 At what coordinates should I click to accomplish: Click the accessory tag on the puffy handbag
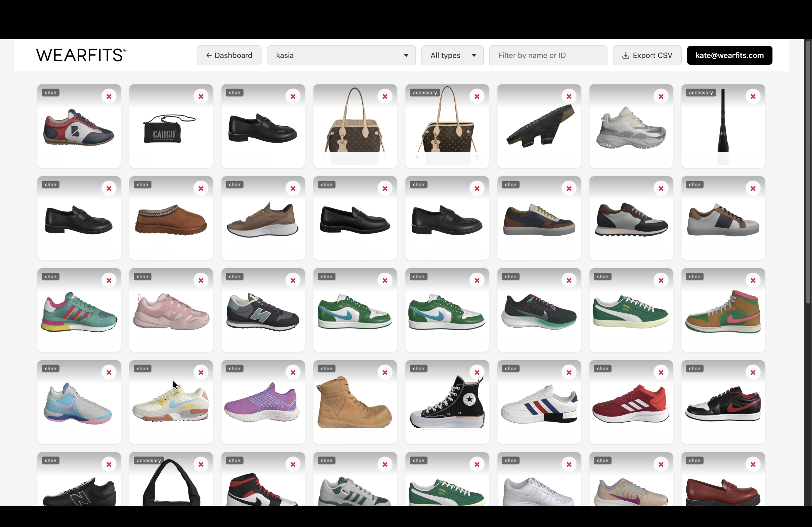pos(148,460)
